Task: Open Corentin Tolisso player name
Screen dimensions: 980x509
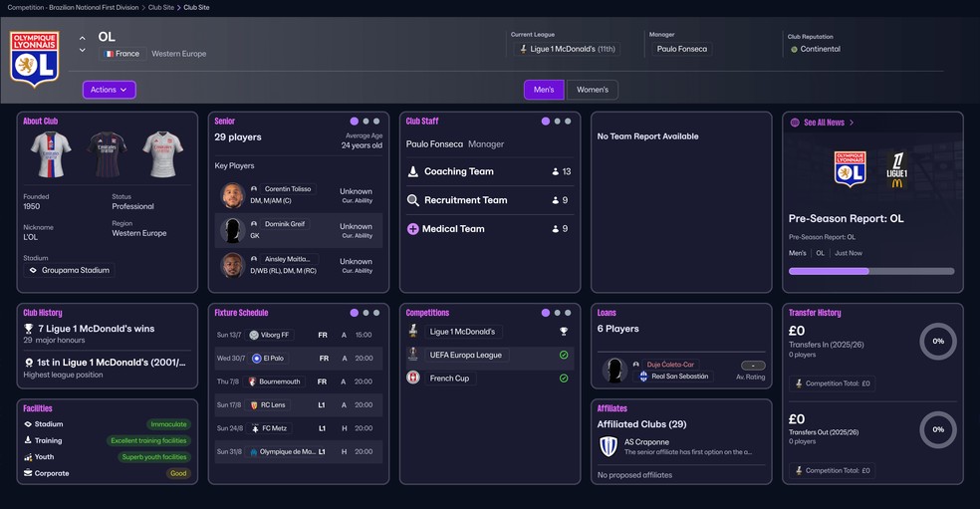Action: (288, 189)
